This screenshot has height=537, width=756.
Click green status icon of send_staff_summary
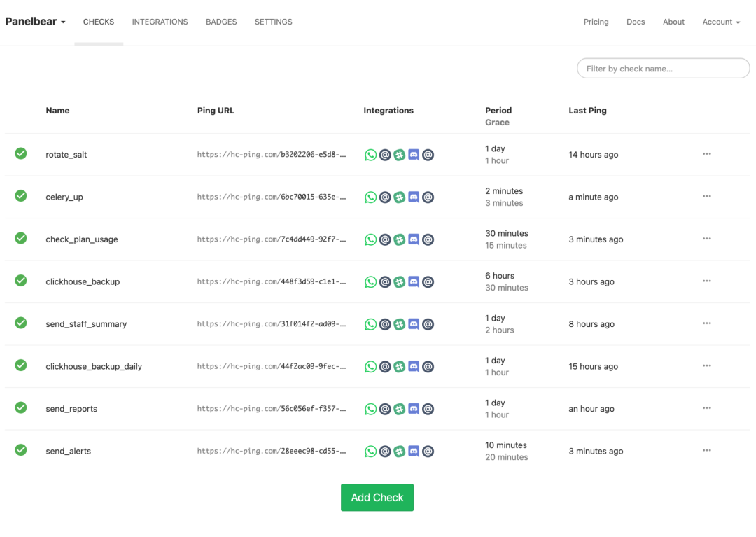(x=21, y=323)
